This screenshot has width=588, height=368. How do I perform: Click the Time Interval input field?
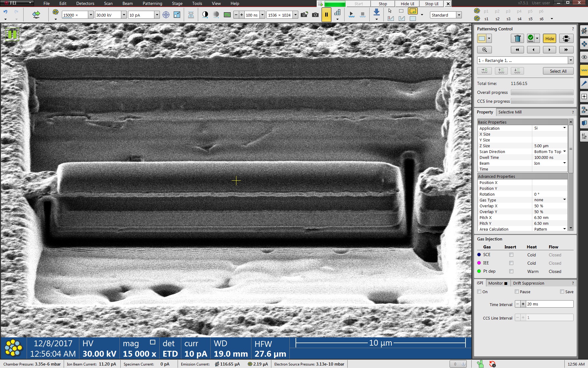[549, 304]
